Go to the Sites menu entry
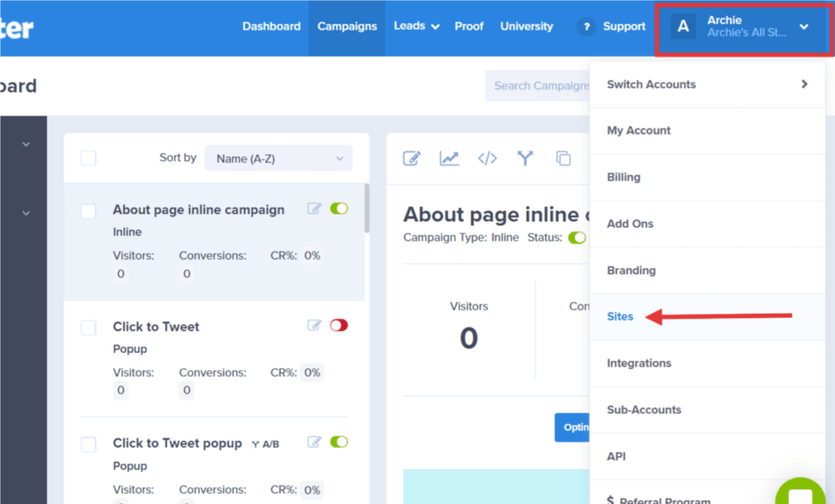Image resolution: width=835 pixels, height=504 pixels. [621, 316]
